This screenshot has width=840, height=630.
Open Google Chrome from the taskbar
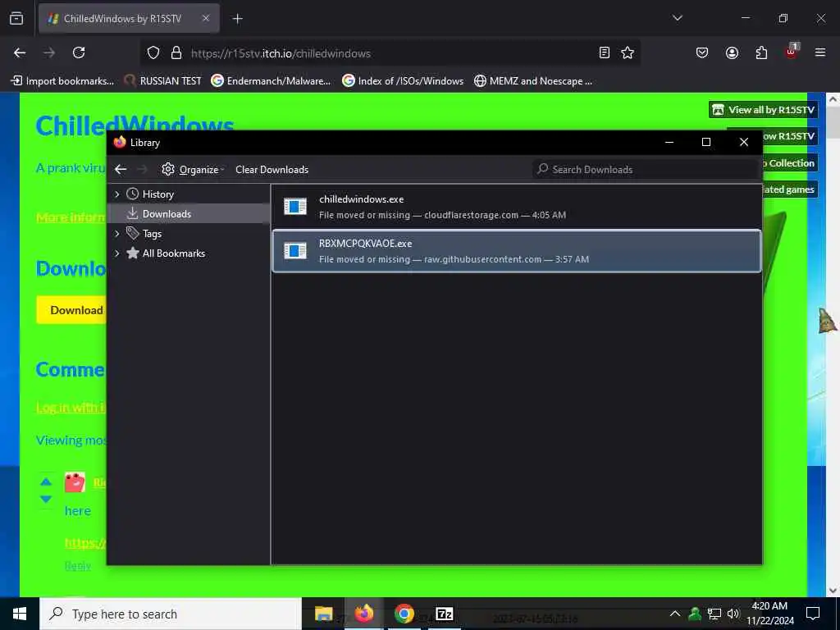(x=404, y=614)
